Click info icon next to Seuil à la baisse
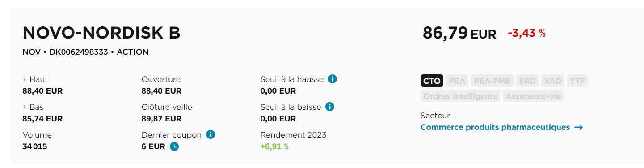The image size is (644, 168). 330,107
